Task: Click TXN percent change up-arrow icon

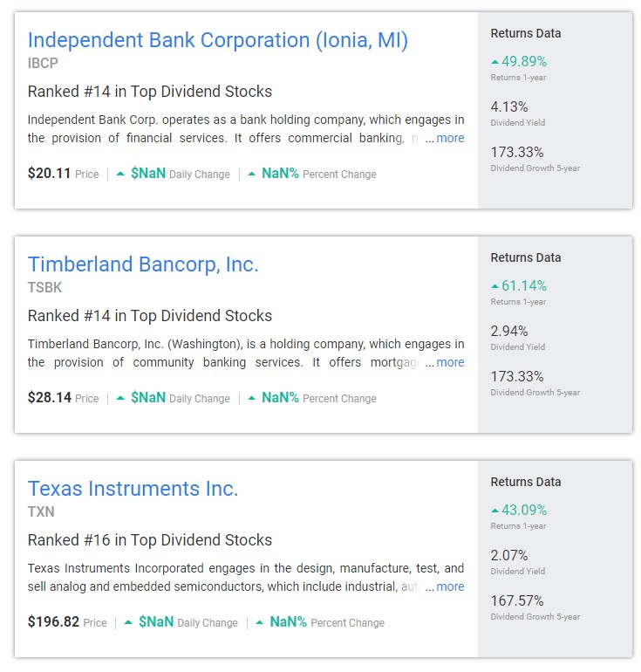Action: pyautogui.click(x=260, y=622)
